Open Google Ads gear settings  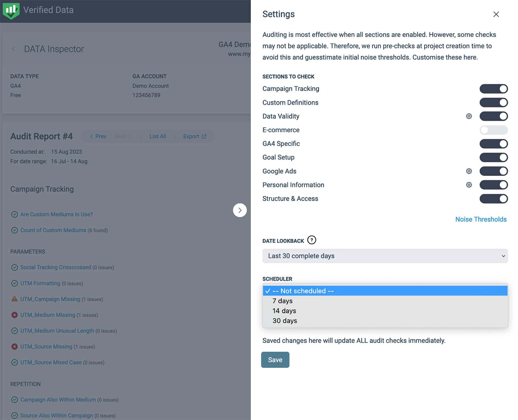(469, 171)
